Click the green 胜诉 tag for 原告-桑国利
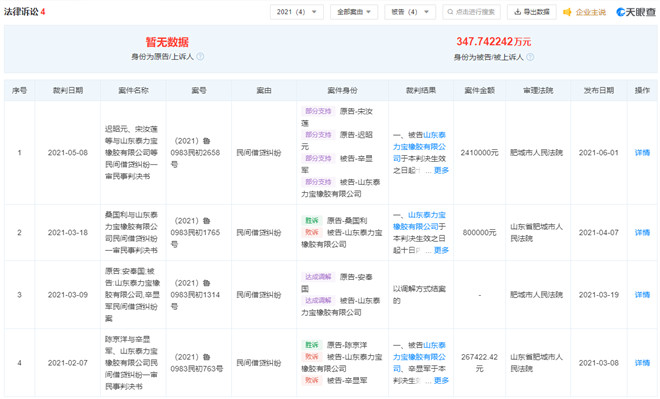Image resolution: width=660 pixels, height=399 pixels. [x=312, y=220]
